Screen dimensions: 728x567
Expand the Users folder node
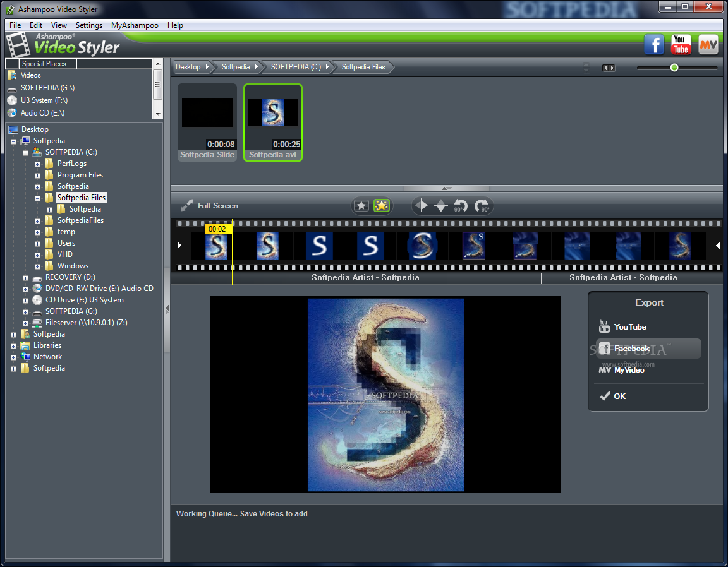38,244
